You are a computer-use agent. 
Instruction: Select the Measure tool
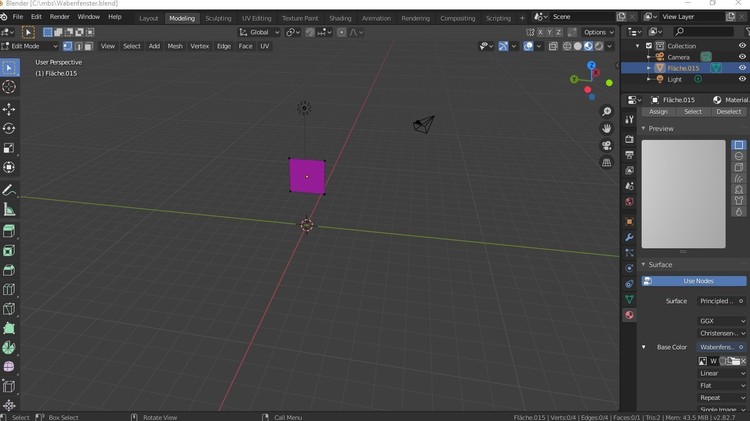point(9,209)
